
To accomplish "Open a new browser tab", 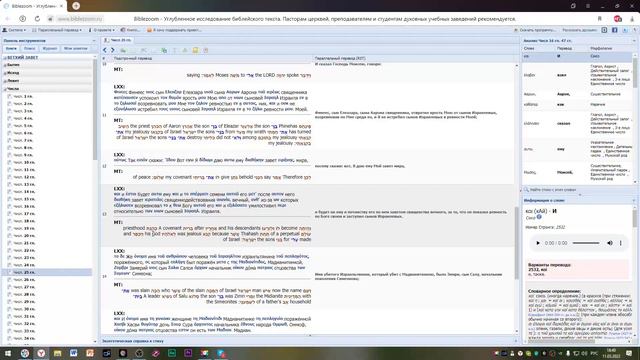I will click(76, 6).
